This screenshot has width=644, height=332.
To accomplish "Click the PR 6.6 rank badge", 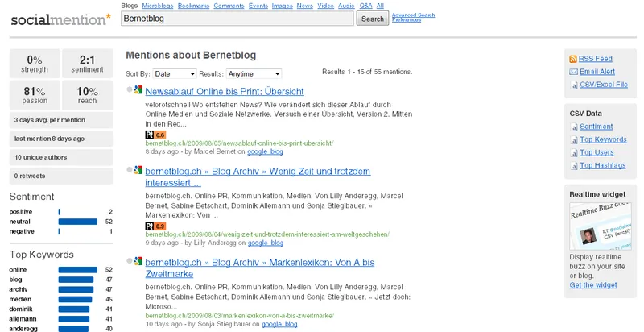I will tap(155, 135).
